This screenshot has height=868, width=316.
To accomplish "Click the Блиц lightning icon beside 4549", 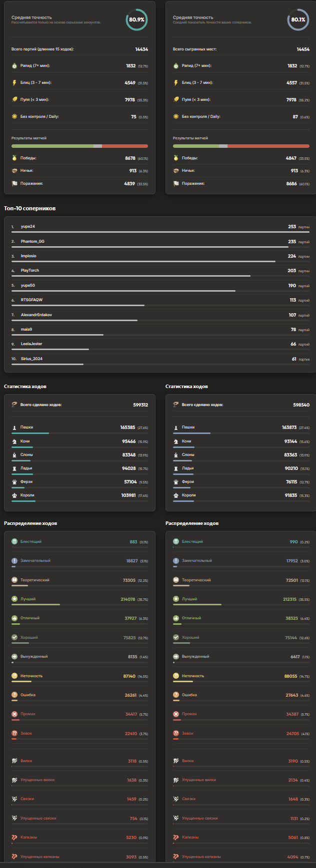I will [14, 83].
